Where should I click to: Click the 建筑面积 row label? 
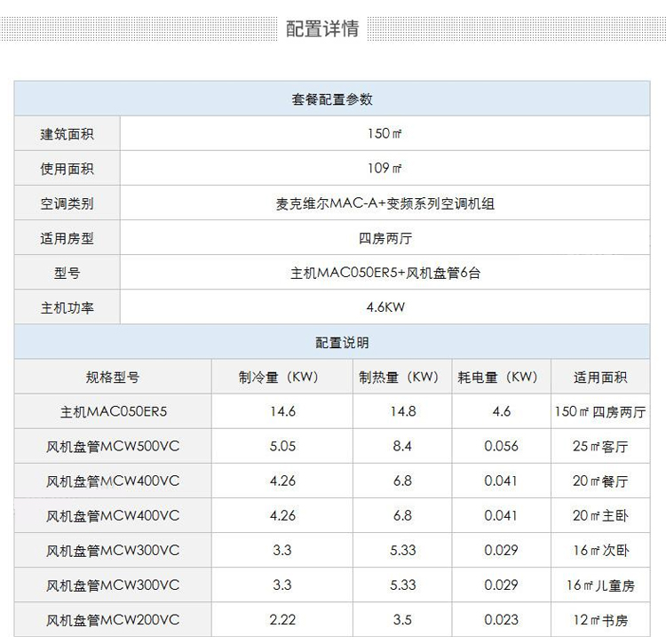pos(67,134)
